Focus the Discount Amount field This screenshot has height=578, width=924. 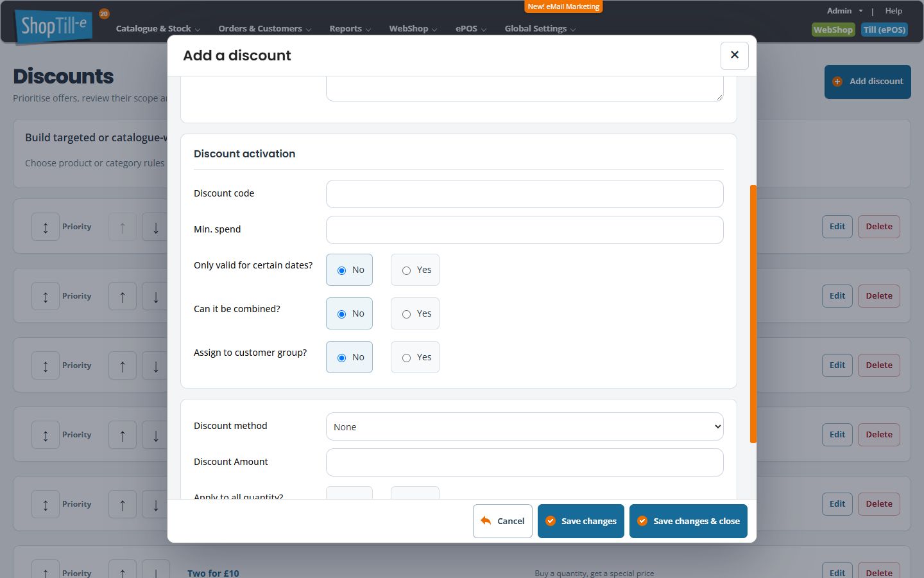point(524,462)
